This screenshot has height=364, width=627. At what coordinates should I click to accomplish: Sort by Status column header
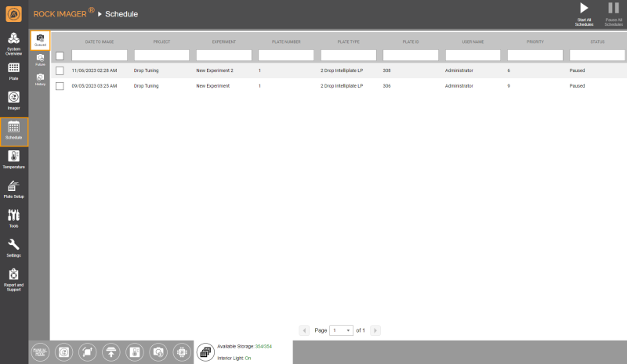(597, 41)
